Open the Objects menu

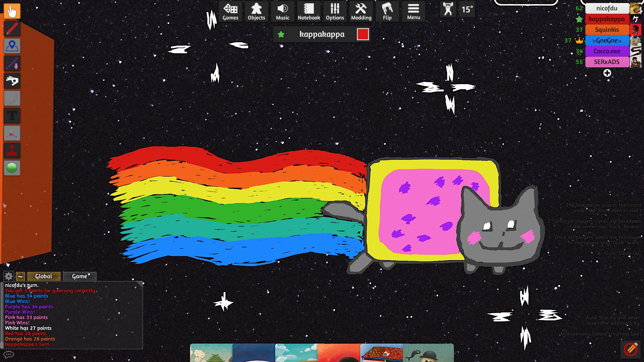256,12
